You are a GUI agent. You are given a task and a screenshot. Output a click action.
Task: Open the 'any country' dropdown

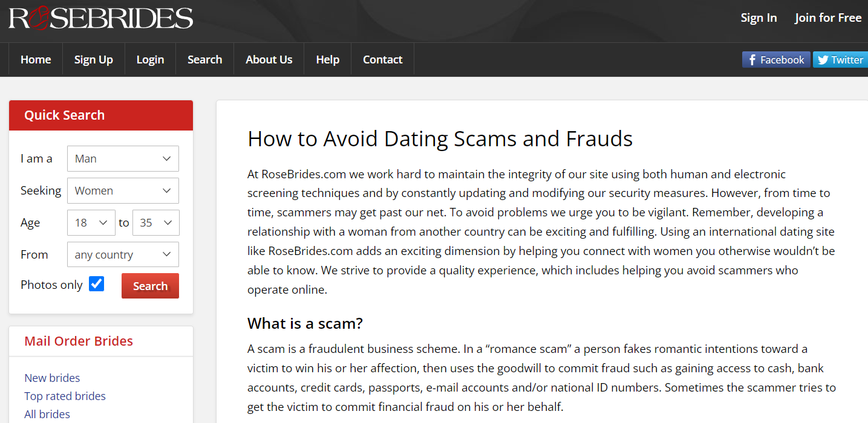click(x=123, y=254)
